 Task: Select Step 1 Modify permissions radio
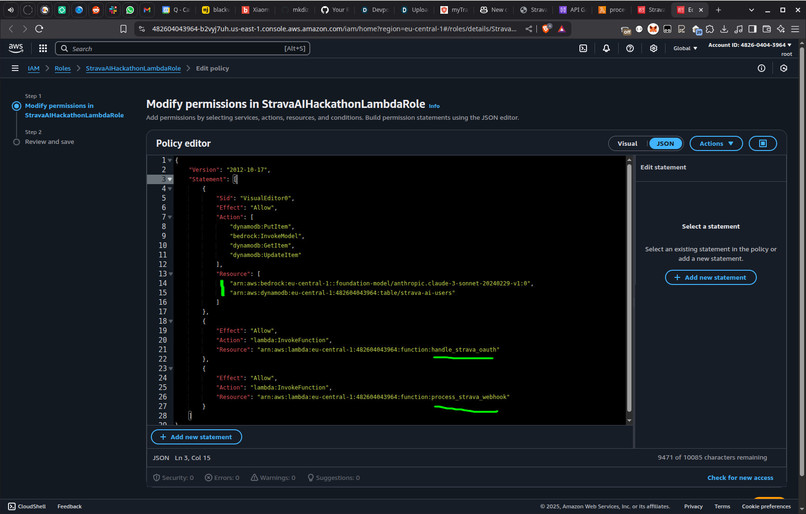(x=16, y=106)
